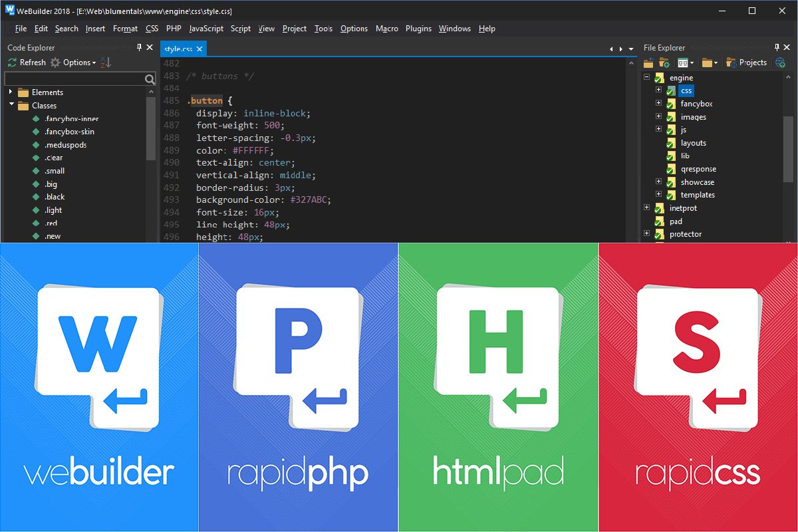Select the layouts folder in File Explorer

(x=694, y=143)
